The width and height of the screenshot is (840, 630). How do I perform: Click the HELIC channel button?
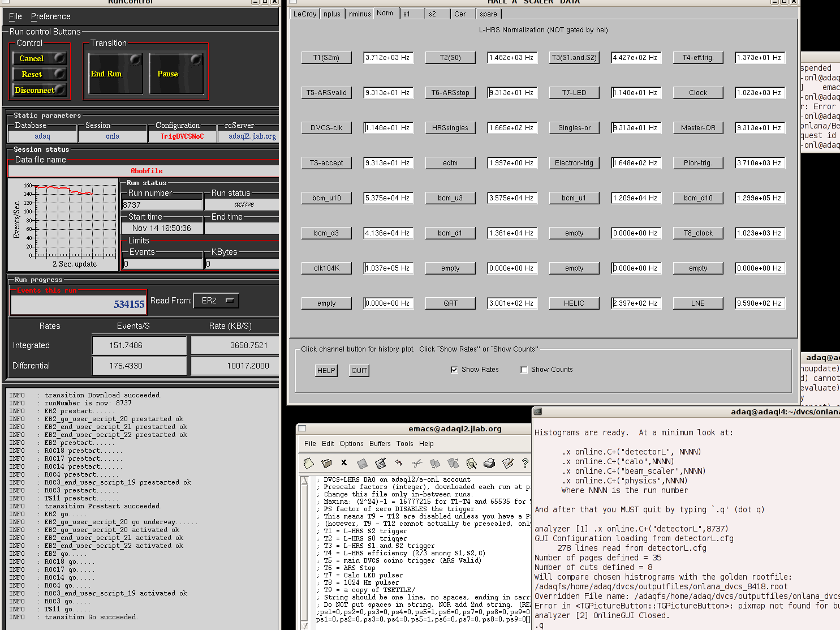(574, 303)
